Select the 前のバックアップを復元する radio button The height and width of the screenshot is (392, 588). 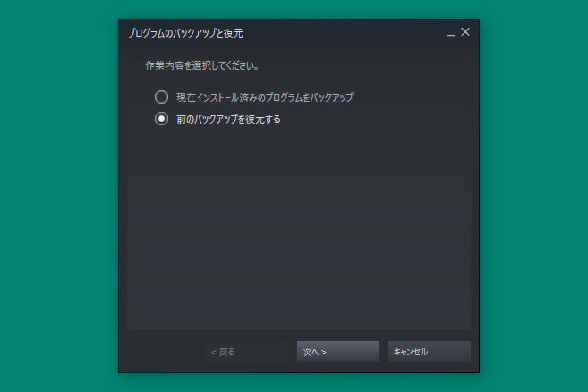tap(162, 119)
